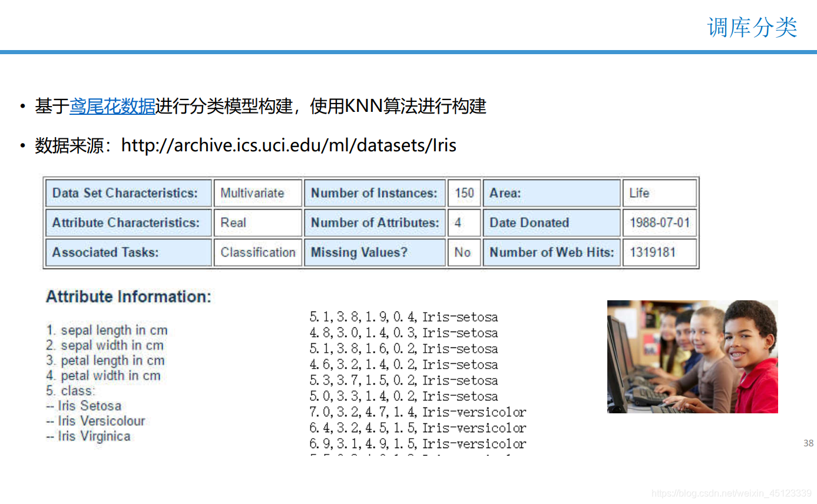Select data row '5.0,3.3,1.4,0.2,Iris-setosa'

[403, 396]
